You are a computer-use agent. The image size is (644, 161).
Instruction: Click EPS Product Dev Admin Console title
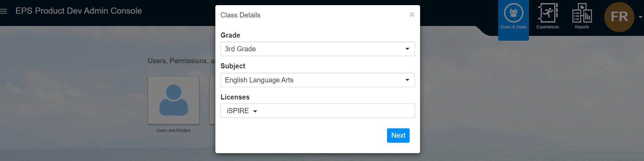click(79, 11)
